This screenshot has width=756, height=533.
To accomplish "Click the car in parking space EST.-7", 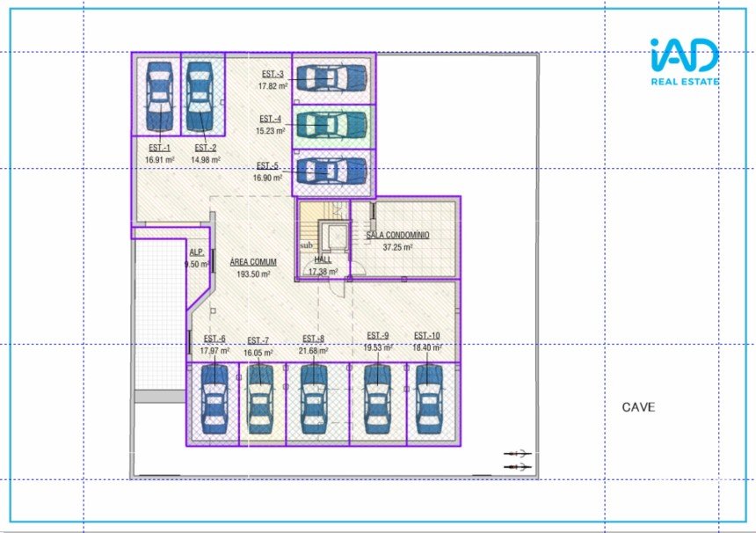I will point(258,398).
